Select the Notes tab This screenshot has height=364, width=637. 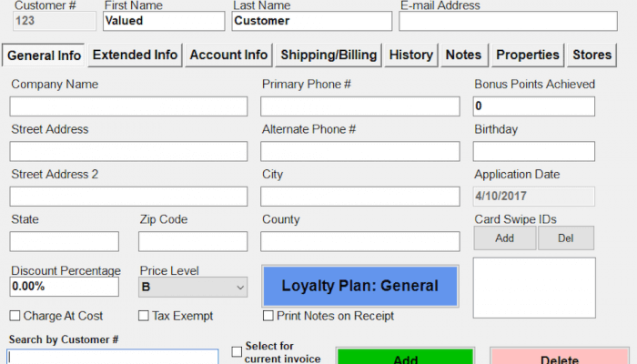click(463, 55)
